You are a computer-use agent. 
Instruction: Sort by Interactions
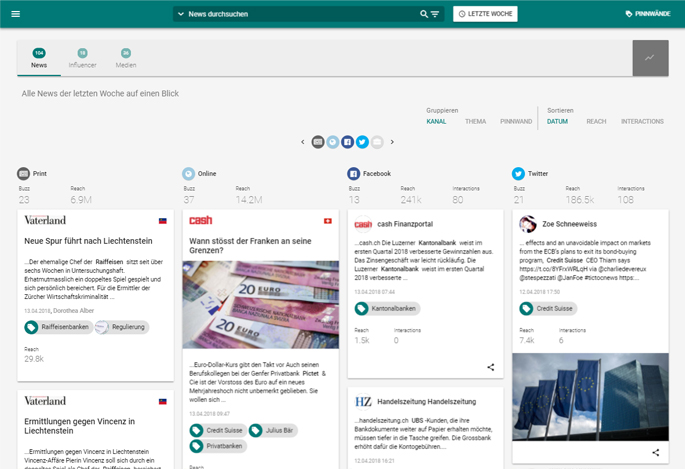[x=642, y=121]
